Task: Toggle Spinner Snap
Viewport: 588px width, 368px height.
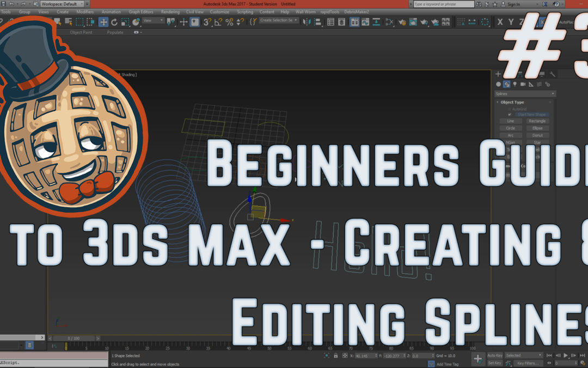Action: [240, 22]
